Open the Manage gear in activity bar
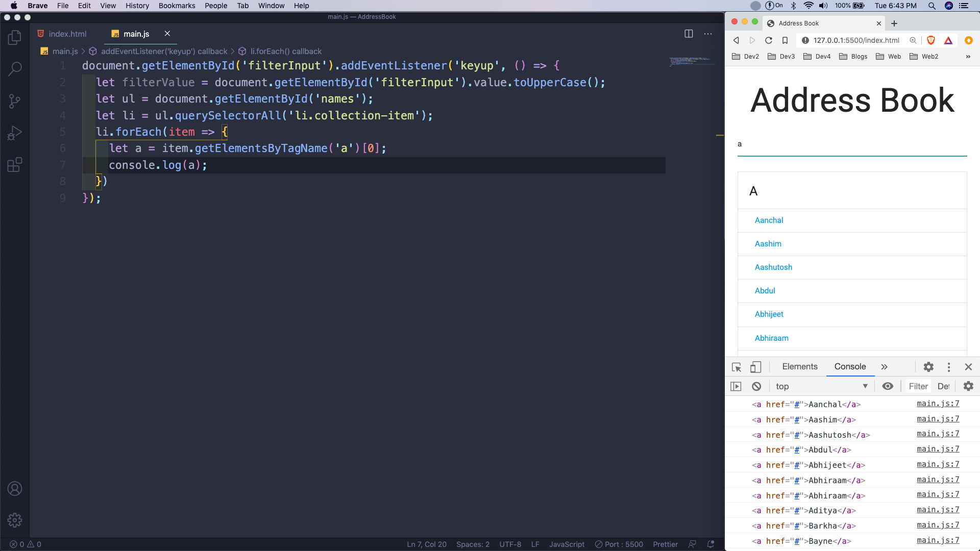Viewport: 980px width, 551px height. [x=15, y=520]
